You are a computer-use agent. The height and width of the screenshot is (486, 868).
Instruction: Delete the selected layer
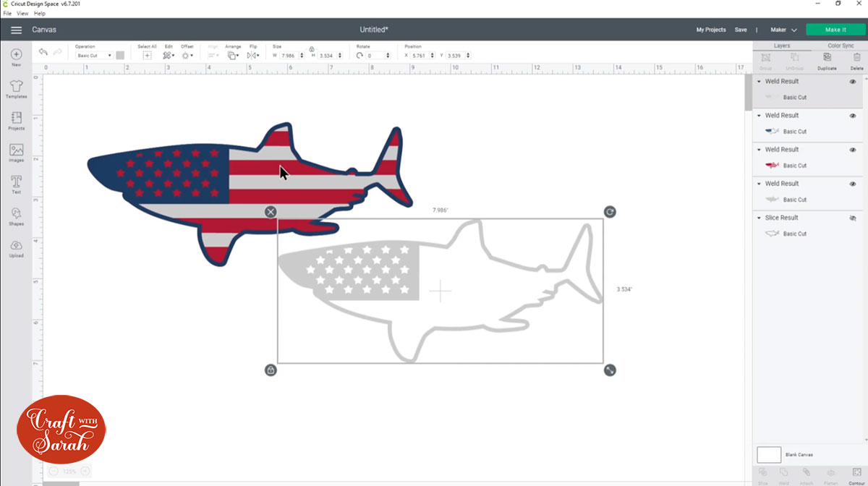click(857, 61)
